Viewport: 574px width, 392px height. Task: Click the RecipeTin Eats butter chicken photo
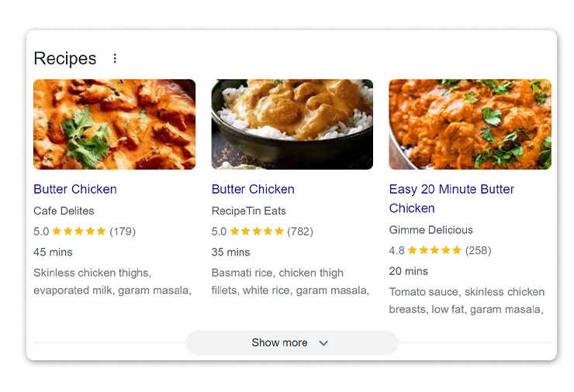[292, 124]
